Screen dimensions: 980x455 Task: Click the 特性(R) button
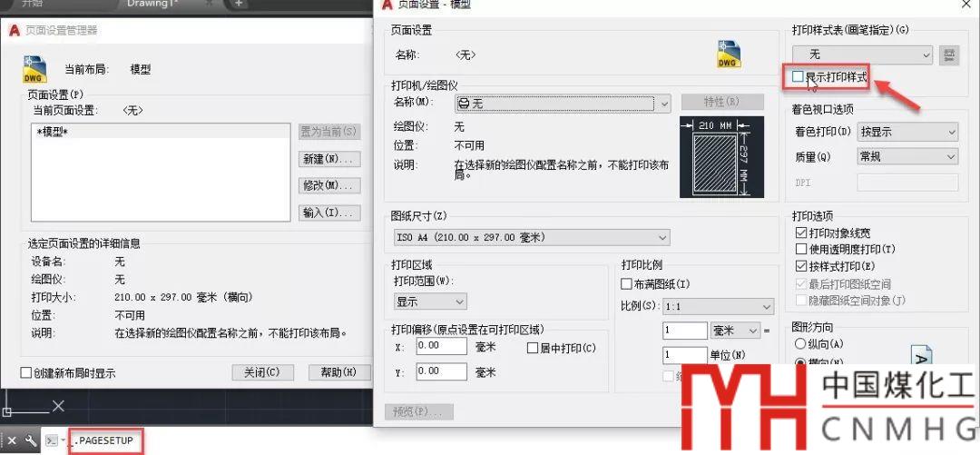(722, 102)
